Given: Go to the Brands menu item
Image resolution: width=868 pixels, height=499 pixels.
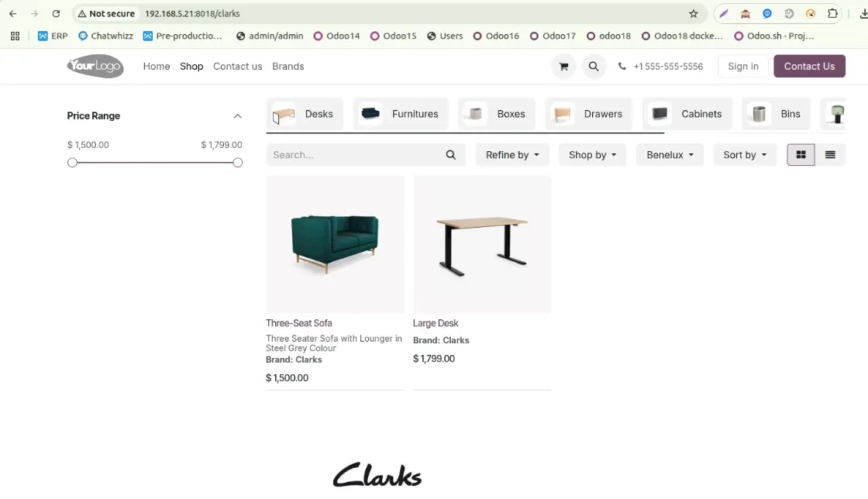Looking at the screenshot, I should (x=288, y=67).
